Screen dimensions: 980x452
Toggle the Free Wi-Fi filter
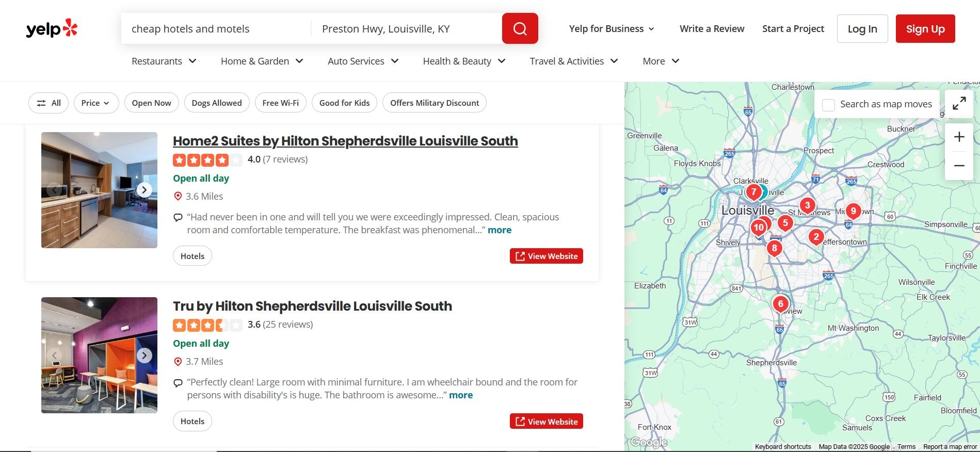coord(281,103)
